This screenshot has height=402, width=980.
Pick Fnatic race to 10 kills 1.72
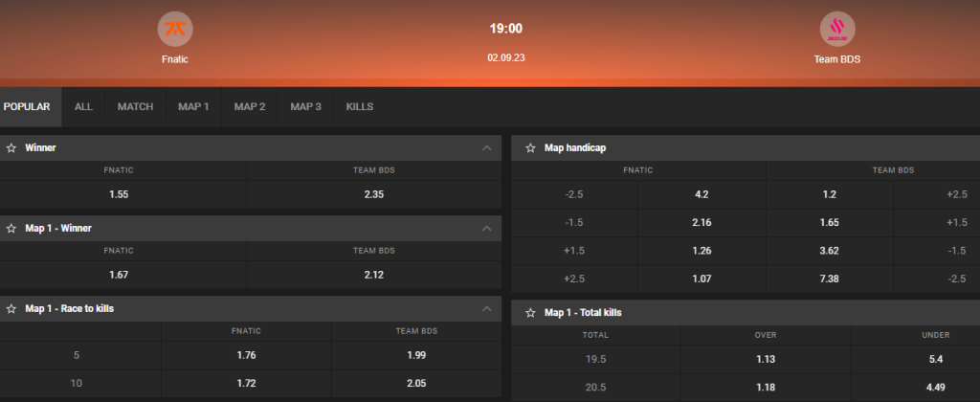pyautogui.click(x=246, y=383)
